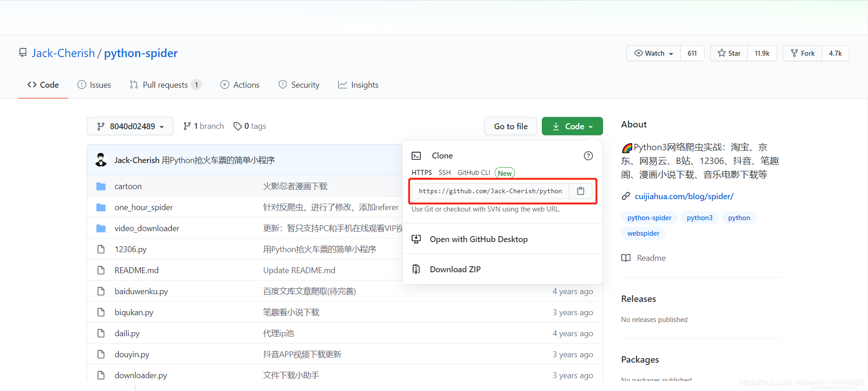The width and height of the screenshot is (868, 391).
Task: Click the branch icon beside 1 branch
Action: pyautogui.click(x=187, y=126)
